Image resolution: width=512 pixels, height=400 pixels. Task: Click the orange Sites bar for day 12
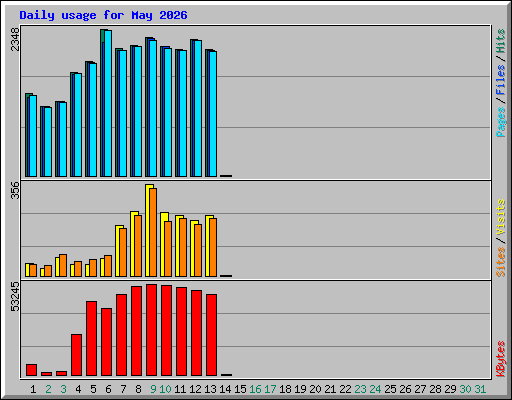tap(198, 250)
